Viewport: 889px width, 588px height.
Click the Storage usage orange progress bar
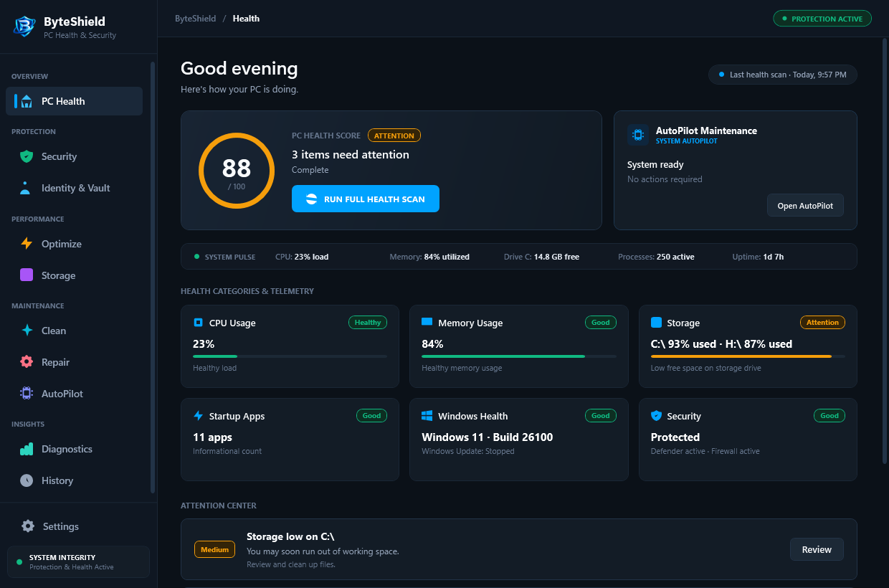pyautogui.click(x=748, y=356)
